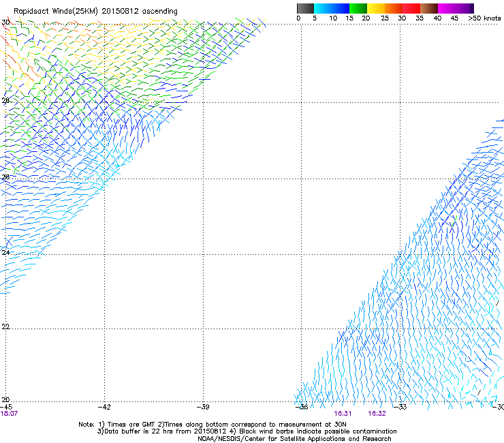Click the NOAA/NESDIS credit line
The image size is (504, 443).
point(294,439)
